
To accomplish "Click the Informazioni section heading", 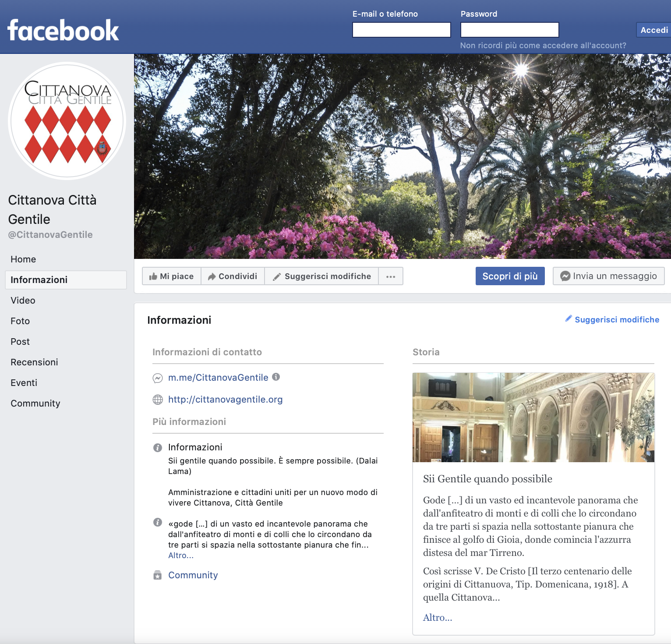I will (179, 320).
